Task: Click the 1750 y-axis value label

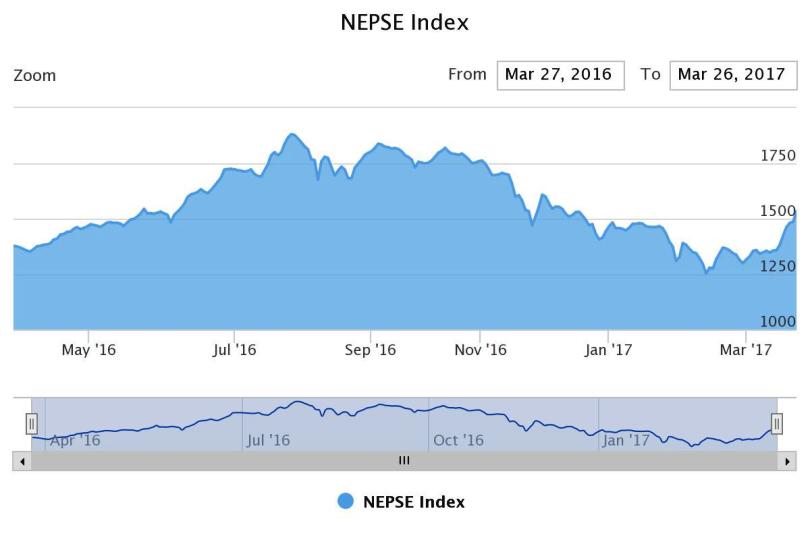Action: (777, 156)
